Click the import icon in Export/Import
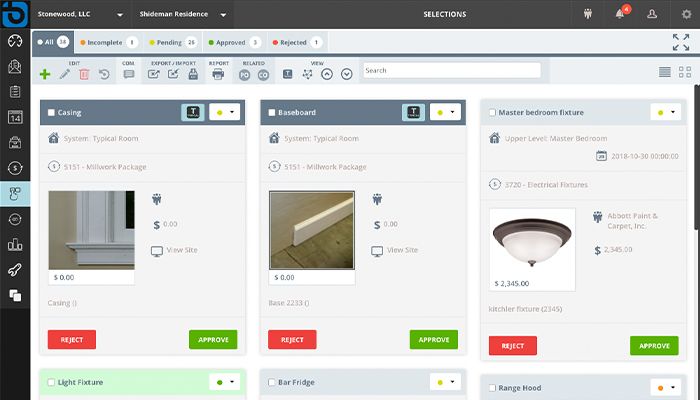The image size is (700, 400). click(x=173, y=74)
